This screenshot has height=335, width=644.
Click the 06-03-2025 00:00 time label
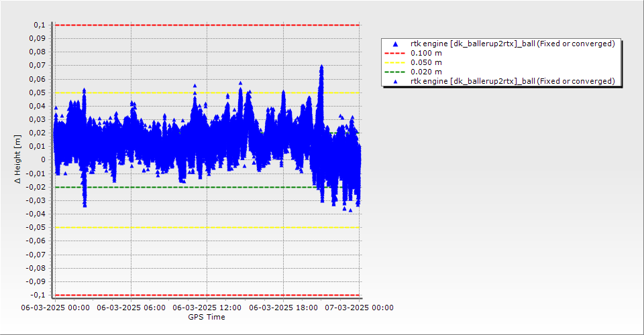point(56,308)
